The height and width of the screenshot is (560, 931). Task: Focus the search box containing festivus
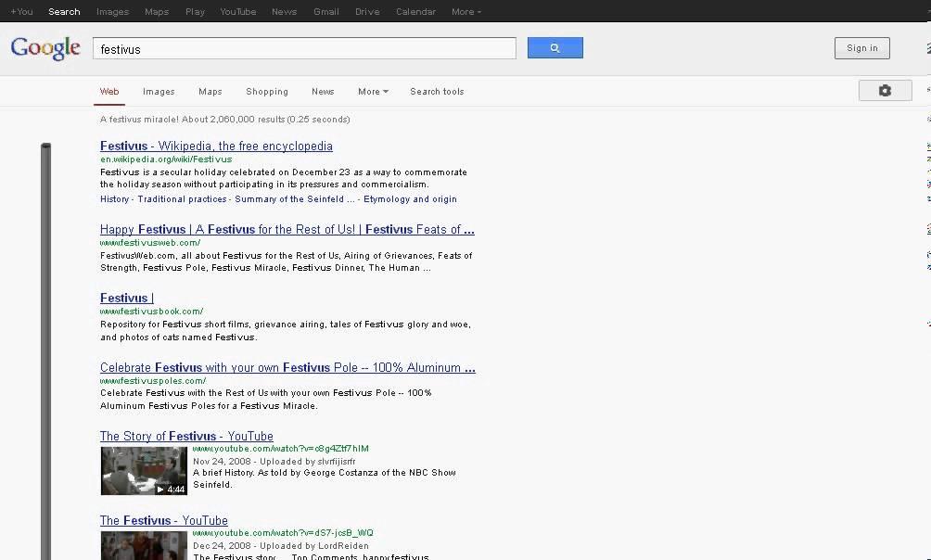pyautogui.click(x=304, y=49)
